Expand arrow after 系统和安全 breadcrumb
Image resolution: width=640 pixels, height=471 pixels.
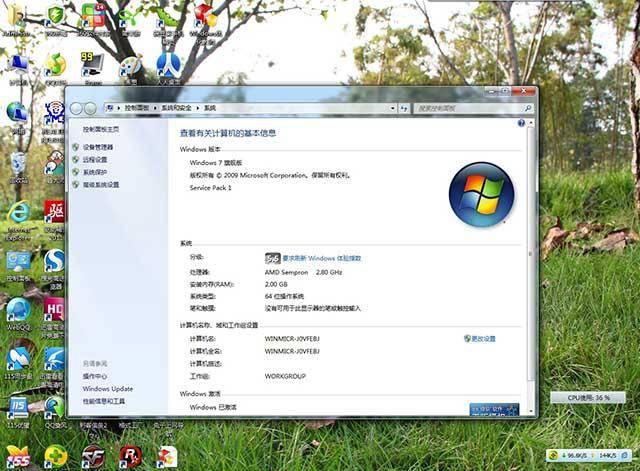(x=198, y=108)
